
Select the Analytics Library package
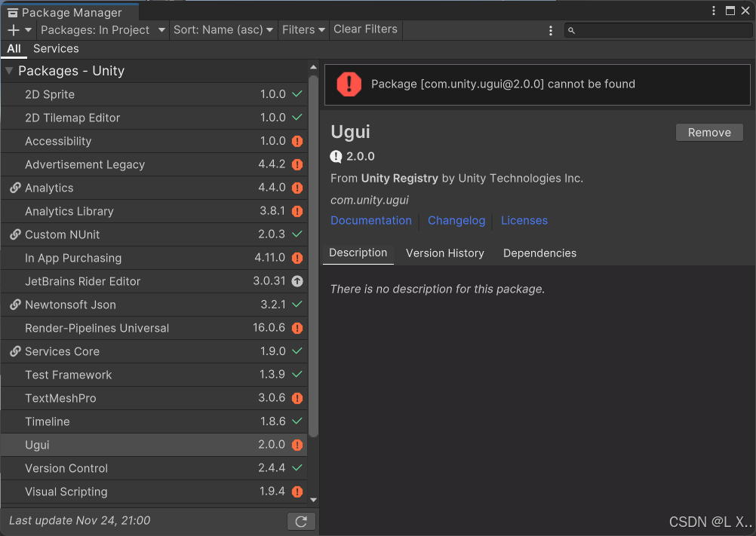154,211
